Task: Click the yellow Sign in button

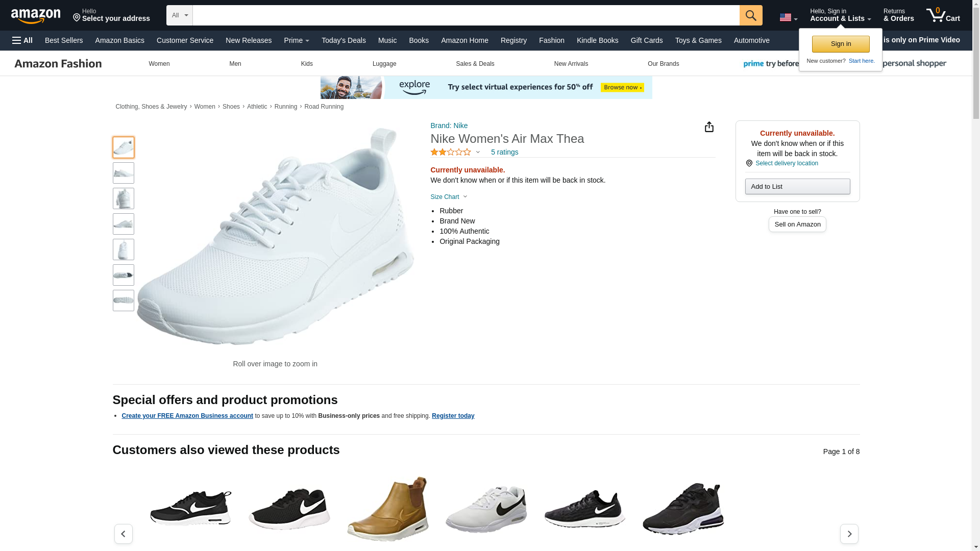Action: [841, 44]
